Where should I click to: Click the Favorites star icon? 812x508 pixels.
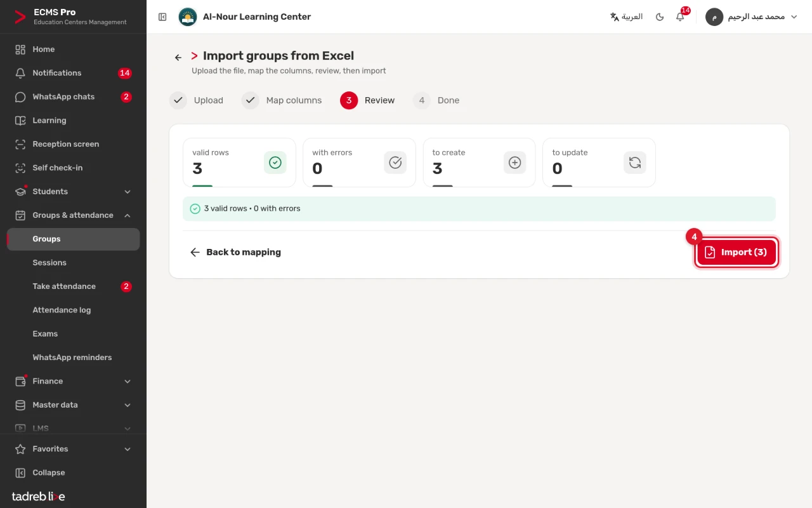[x=20, y=449]
